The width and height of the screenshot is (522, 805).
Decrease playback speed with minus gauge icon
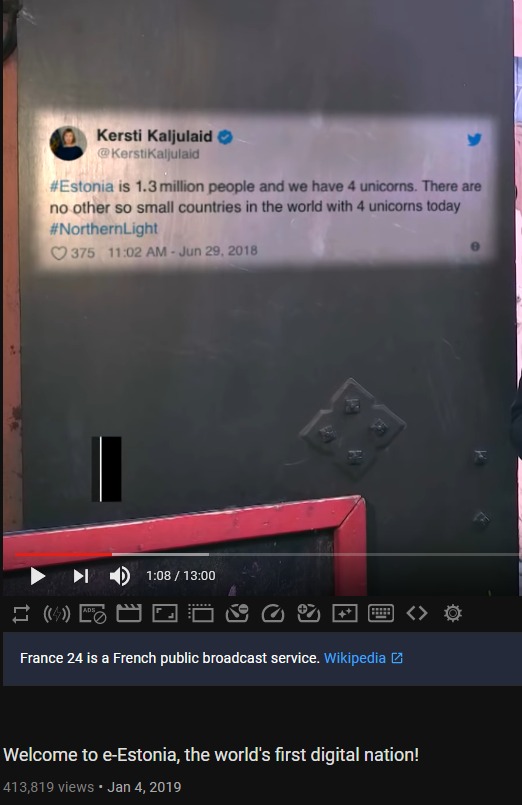pos(237,613)
